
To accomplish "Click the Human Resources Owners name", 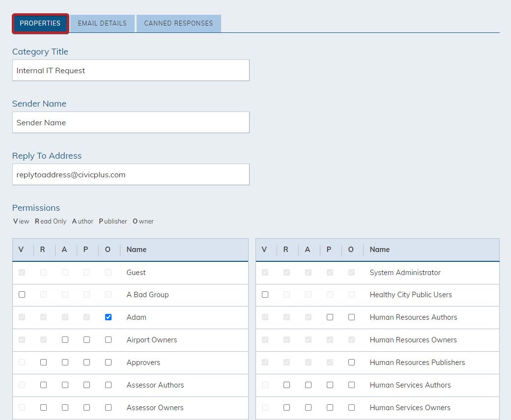I will tap(413, 340).
